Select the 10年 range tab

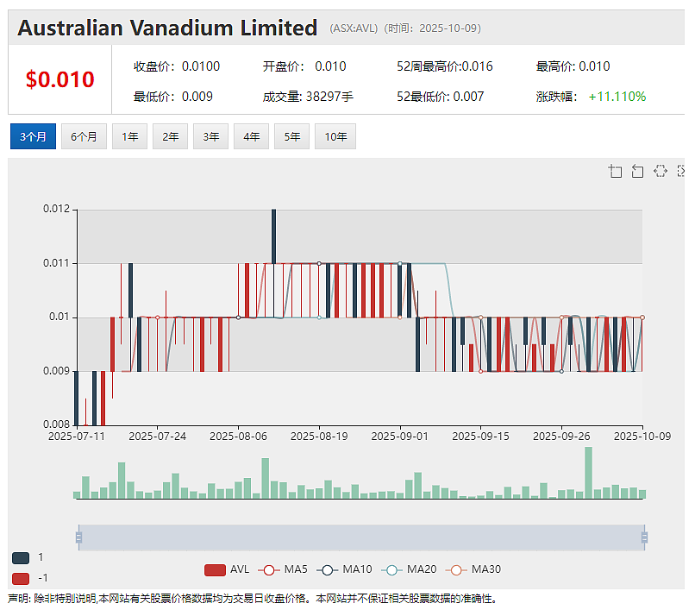pyautogui.click(x=335, y=136)
